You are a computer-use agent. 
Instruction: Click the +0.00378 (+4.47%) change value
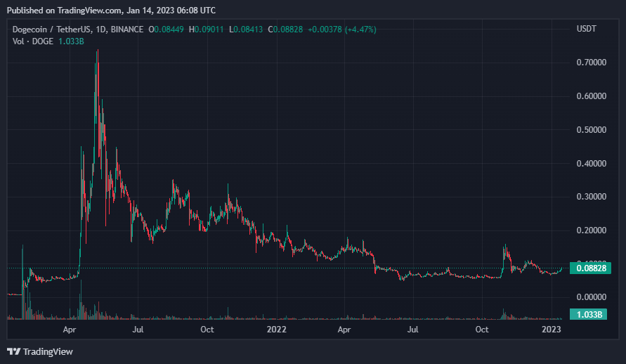341,30
